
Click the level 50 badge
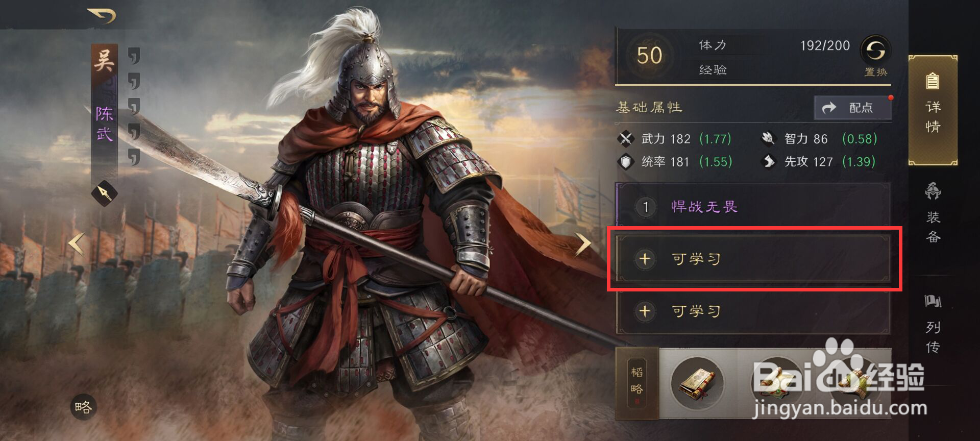coord(649,55)
